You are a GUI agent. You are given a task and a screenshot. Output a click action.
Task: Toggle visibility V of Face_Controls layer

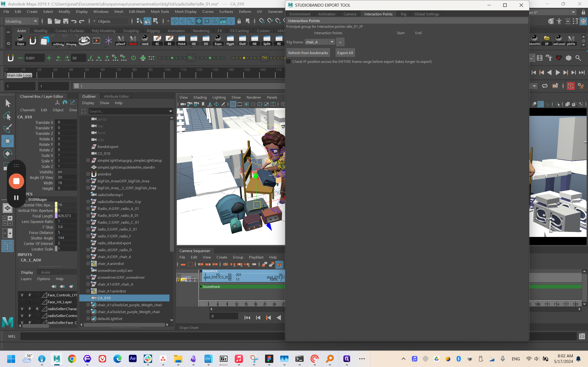point(22,295)
